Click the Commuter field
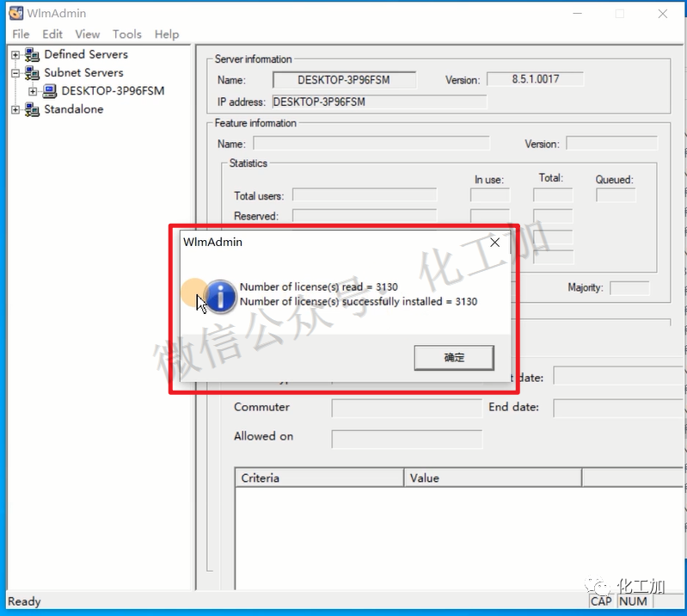This screenshot has width=687, height=616. click(407, 408)
